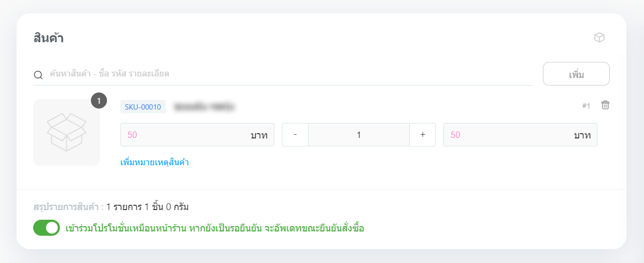Toggle the green promotion switch off
The height and width of the screenshot is (263, 644).
click(47, 228)
